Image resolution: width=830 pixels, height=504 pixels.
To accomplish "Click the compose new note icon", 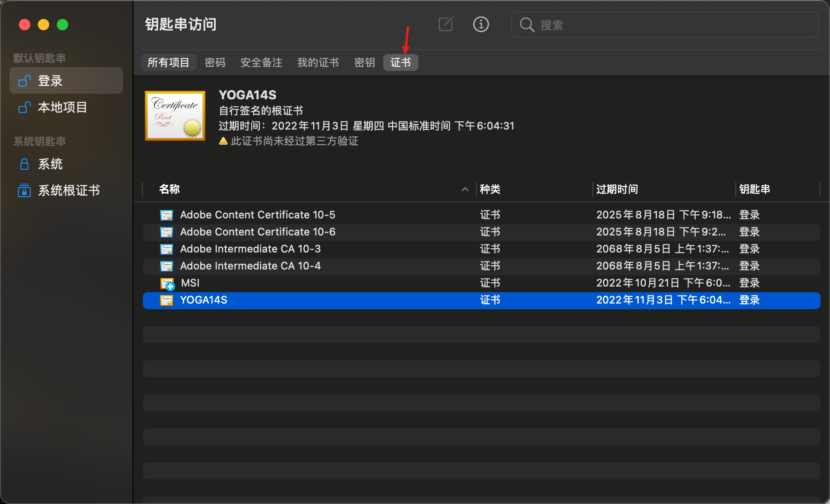I will coord(446,24).
